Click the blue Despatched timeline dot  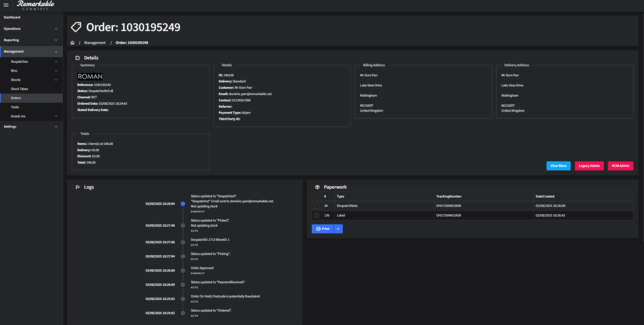click(x=183, y=203)
